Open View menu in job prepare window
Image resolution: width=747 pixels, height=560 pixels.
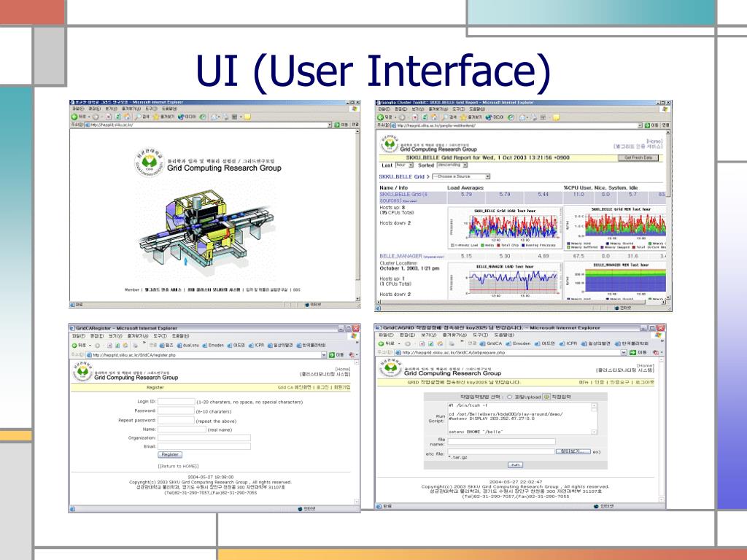coord(428,335)
